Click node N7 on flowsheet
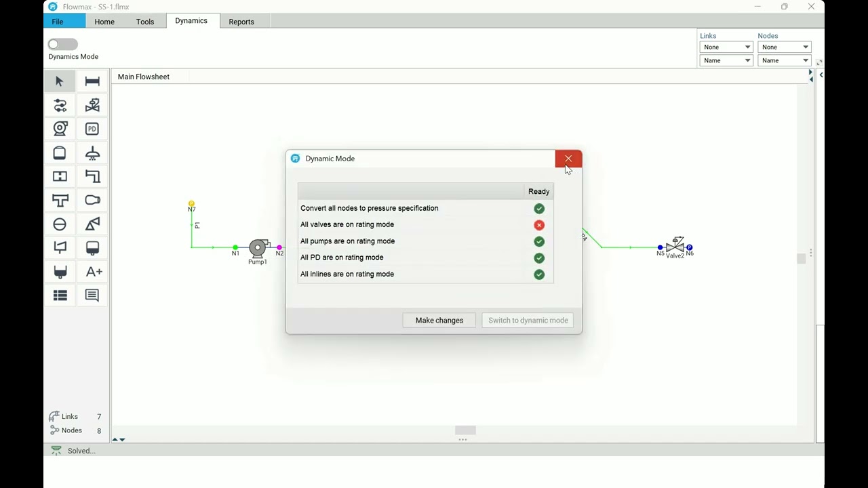 pyautogui.click(x=192, y=203)
